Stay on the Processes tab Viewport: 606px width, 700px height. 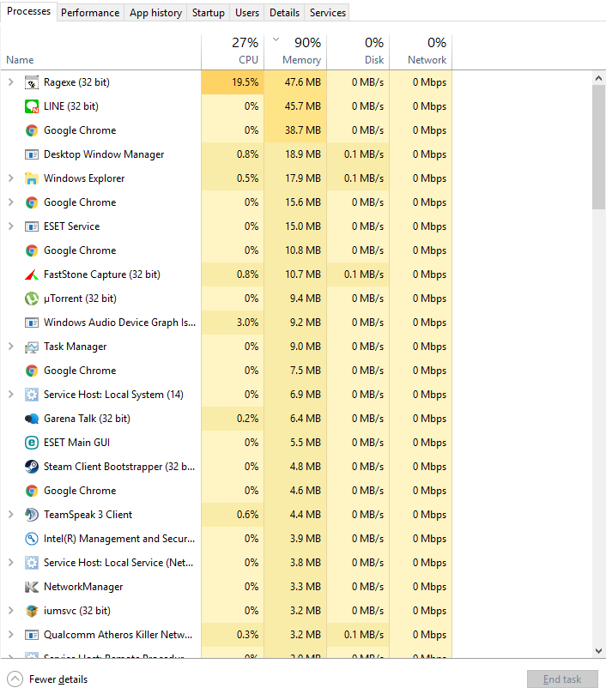tap(28, 11)
